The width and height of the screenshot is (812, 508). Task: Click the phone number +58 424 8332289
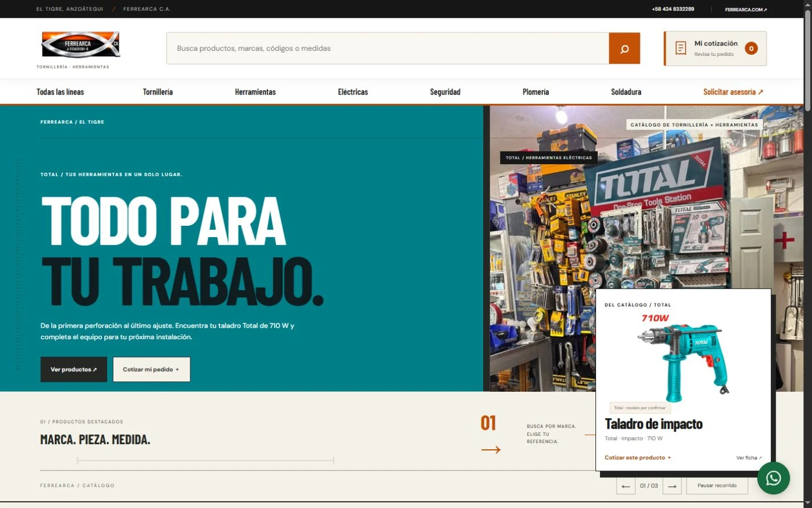pyautogui.click(x=673, y=9)
